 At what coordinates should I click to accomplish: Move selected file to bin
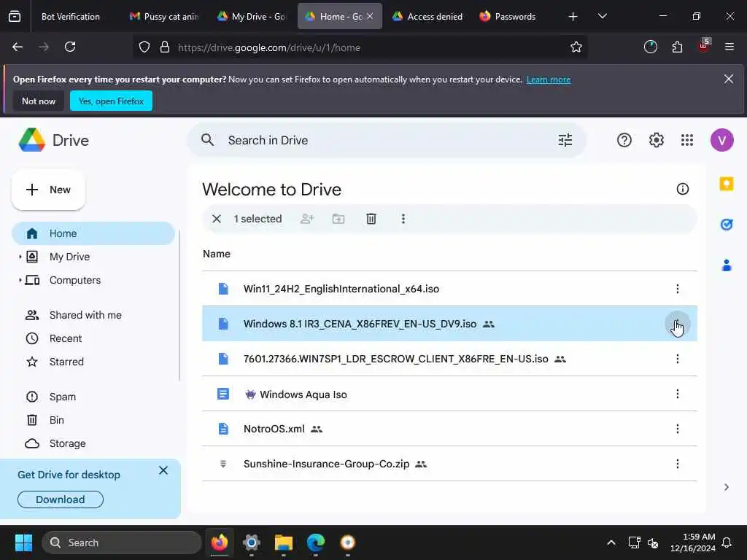point(371,219)
